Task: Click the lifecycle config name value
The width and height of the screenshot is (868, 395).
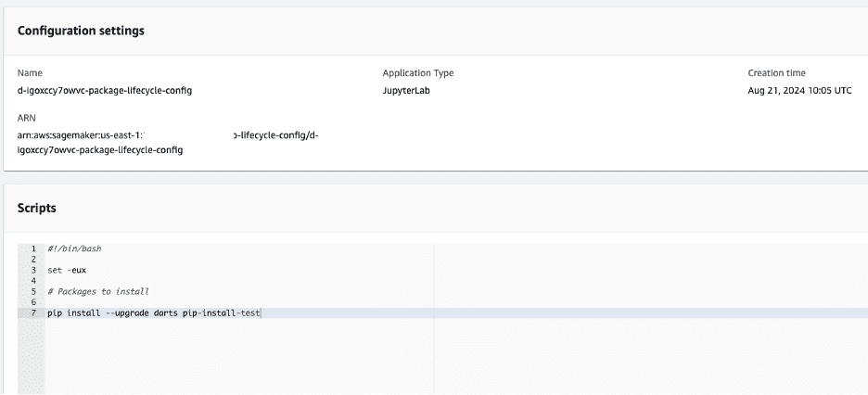Action: click(105, 90)
